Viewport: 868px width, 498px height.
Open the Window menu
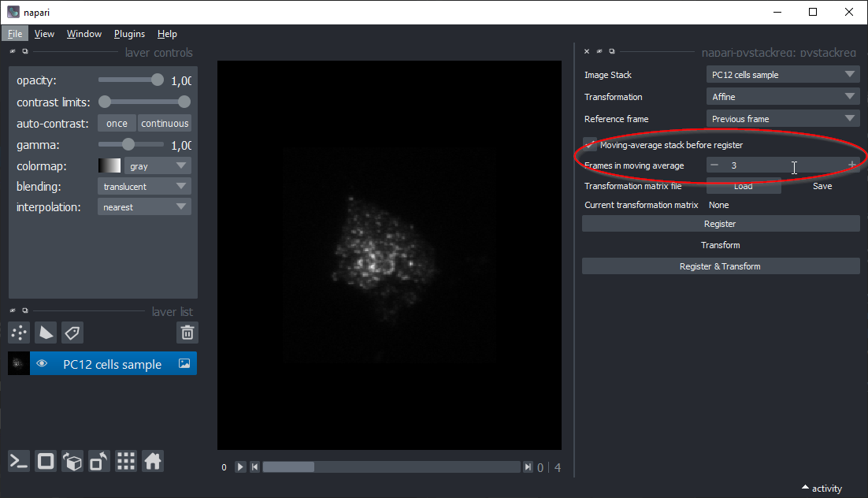[x=83, y=34]
